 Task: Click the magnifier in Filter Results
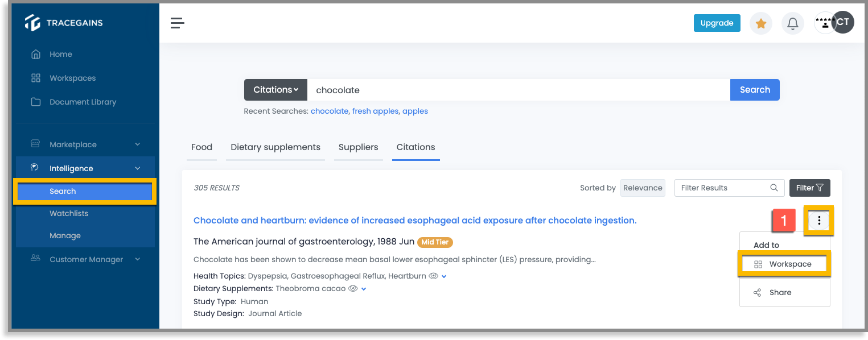point(774,188)
